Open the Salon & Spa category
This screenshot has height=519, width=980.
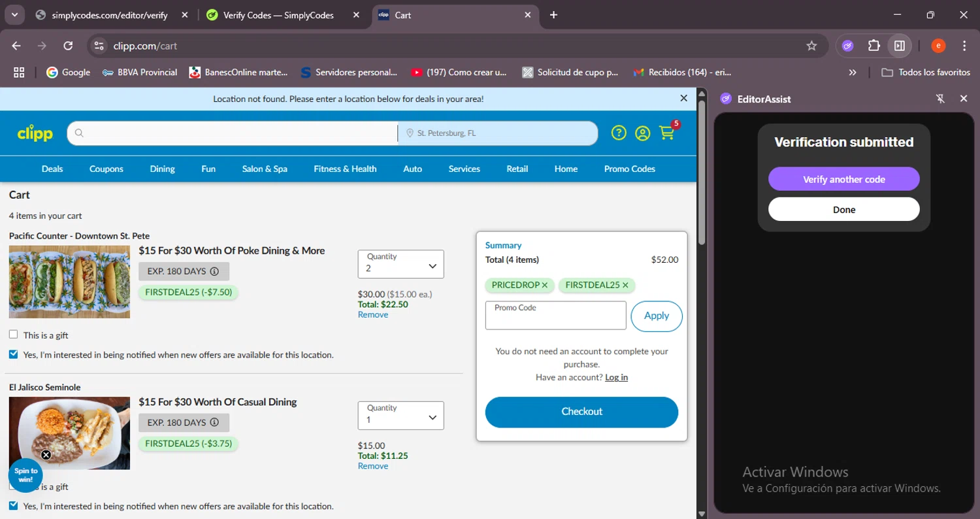[265, 169]
